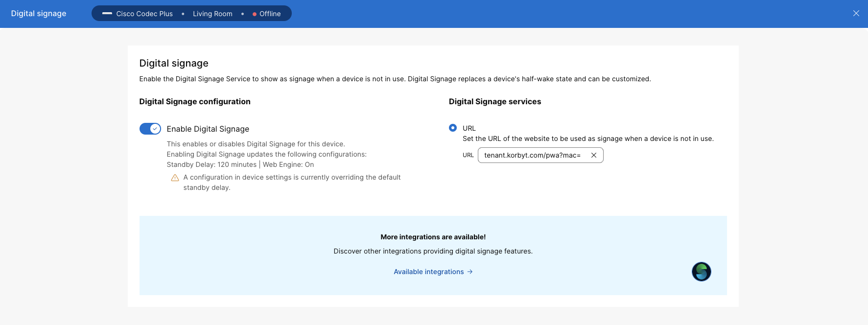Image resolution: width=868 pixels, height=325 pixels.
Task: Click the red Offline status dot
Action: tap(255, 14)
